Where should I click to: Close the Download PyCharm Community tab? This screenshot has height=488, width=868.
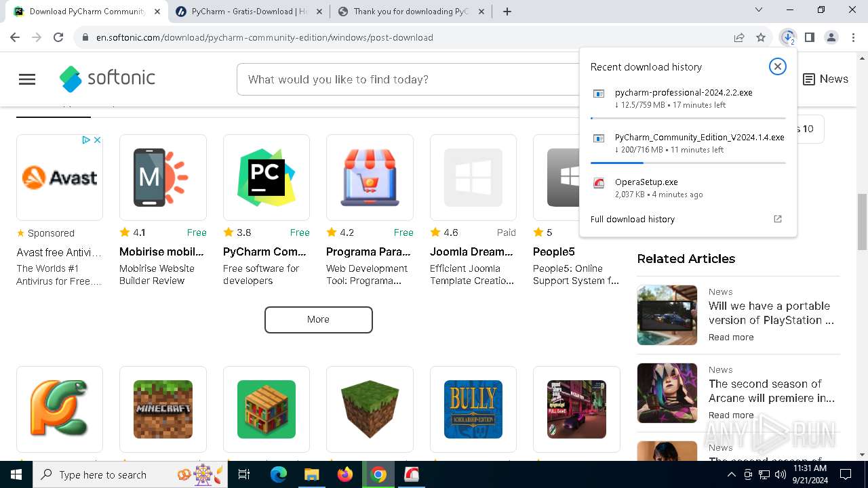157,12
